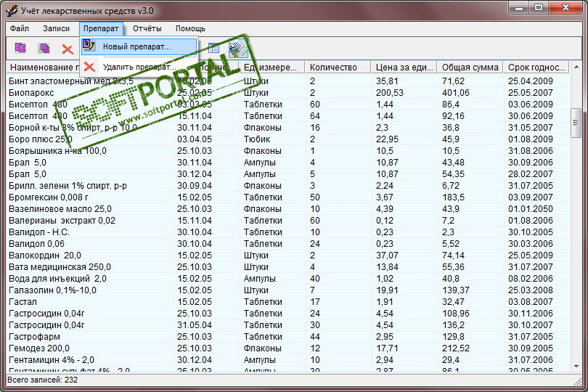
Task: Select Вата медицинская 250,0 row
Action: 288,267
